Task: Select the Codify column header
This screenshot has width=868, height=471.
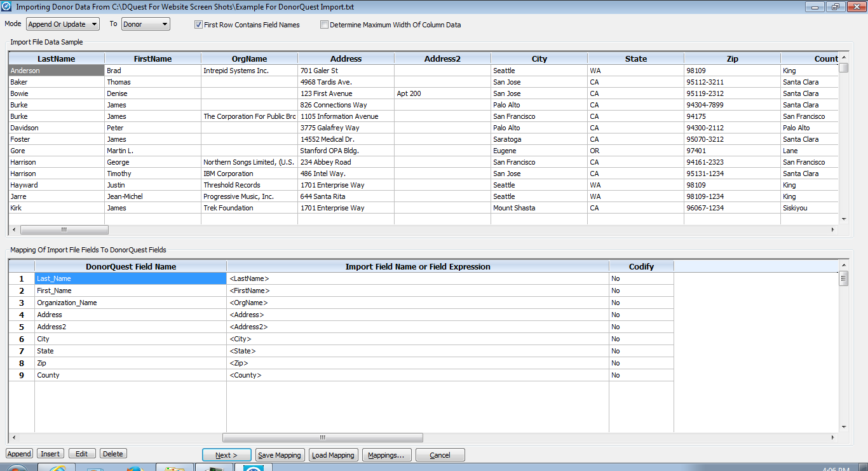Action: (x=641, y=266)
